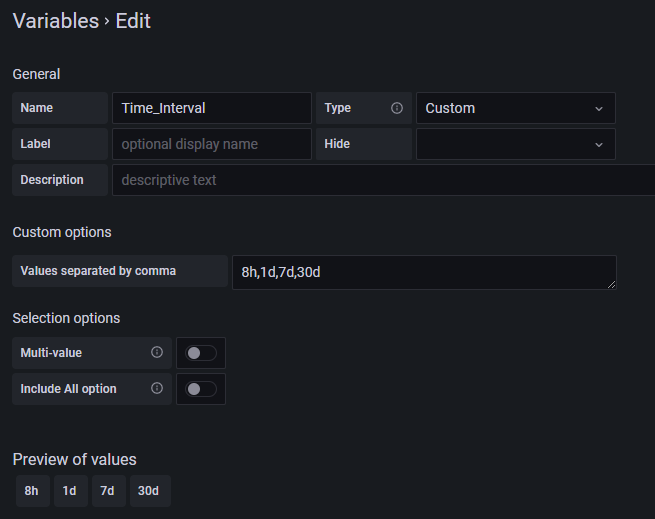Toggle the Include All option switch

pyautogui.click(x=201, y=389)
